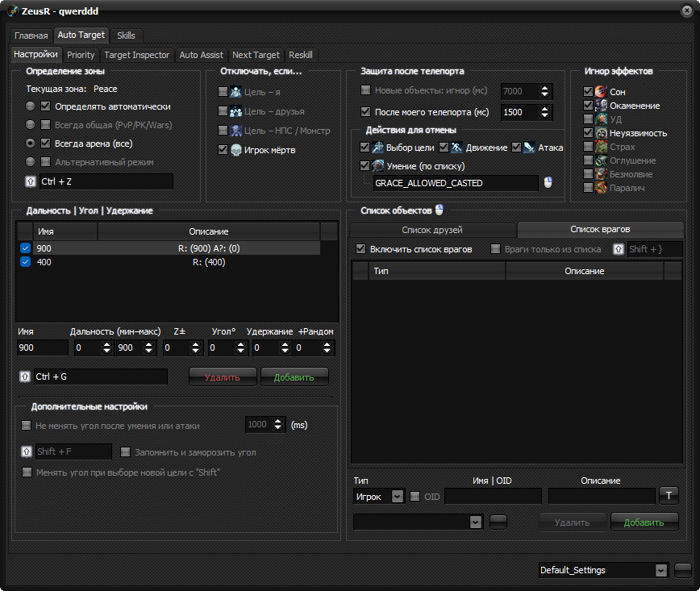Click the Неуязвимость effect icon

coord(601,133)
